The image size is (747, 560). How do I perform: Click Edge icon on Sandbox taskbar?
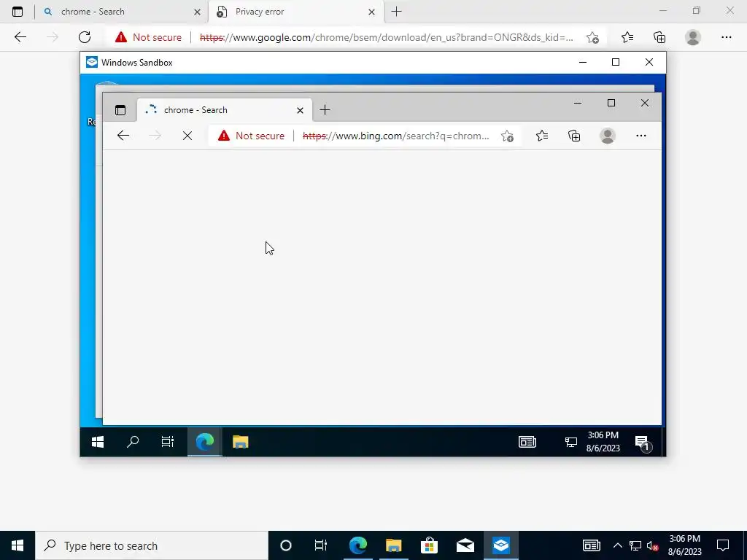204,442
